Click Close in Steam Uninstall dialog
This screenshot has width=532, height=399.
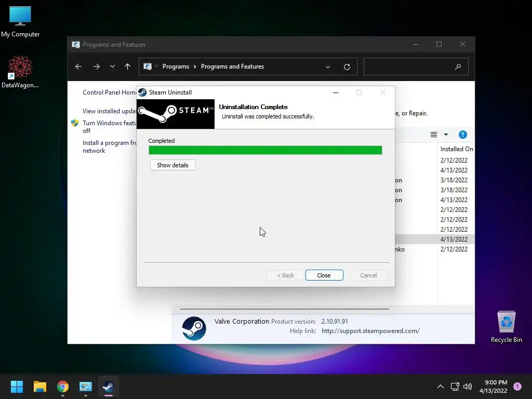pyautogui.click(x=324, y=275)
